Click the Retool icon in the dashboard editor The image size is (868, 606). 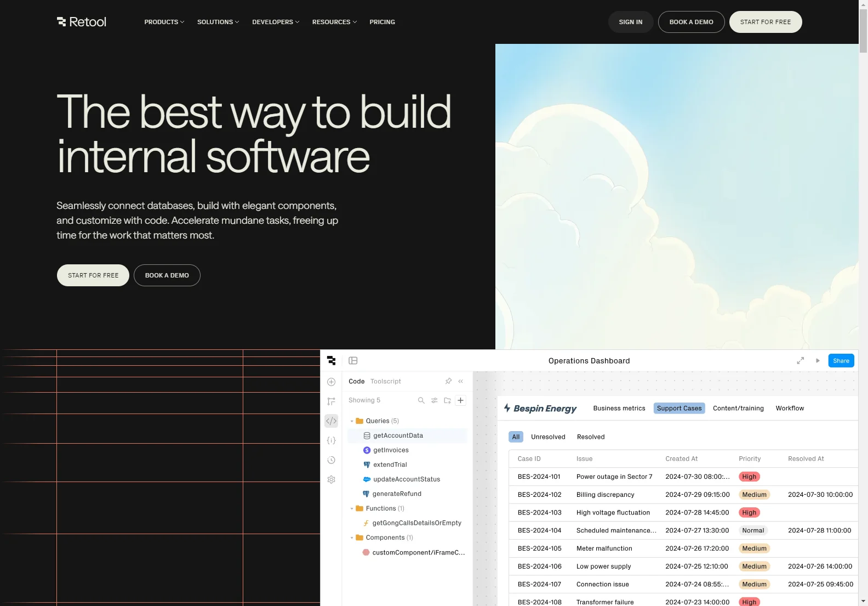(331, 360)
